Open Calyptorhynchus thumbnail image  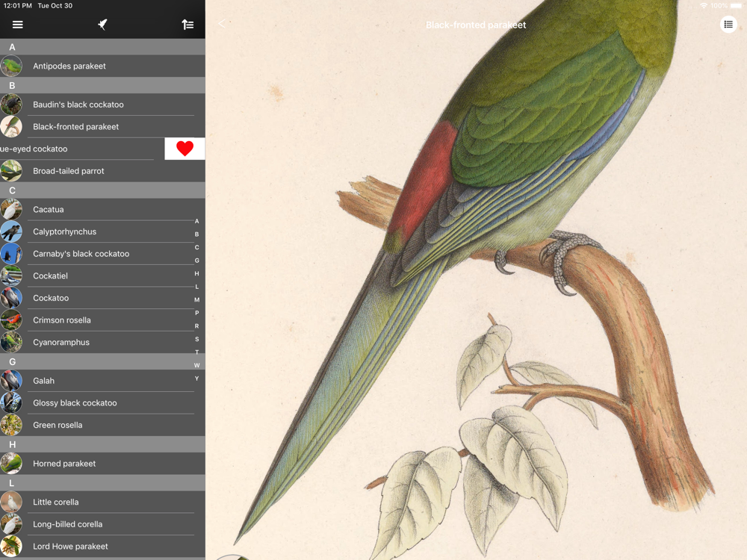[11, 231]
